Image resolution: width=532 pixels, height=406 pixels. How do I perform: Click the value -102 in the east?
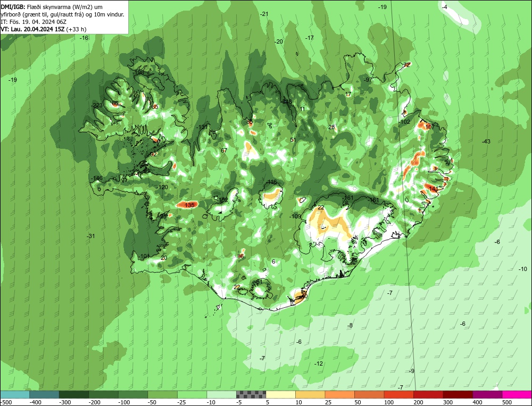(x=404, y=122)
